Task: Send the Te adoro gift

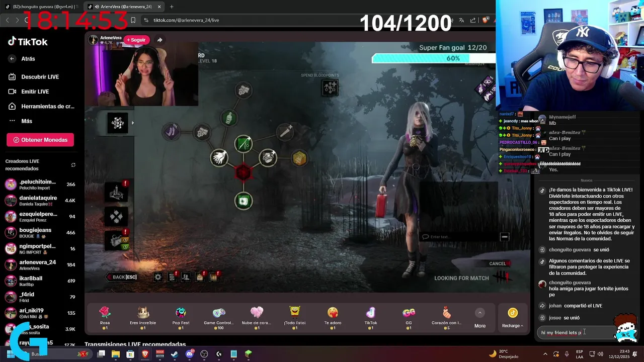Action: tap(333, 318)
